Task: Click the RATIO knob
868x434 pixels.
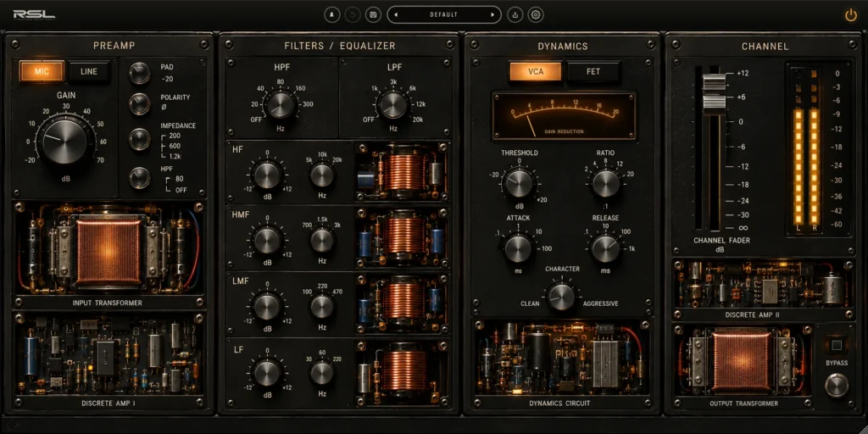Action: coord(605,183)
